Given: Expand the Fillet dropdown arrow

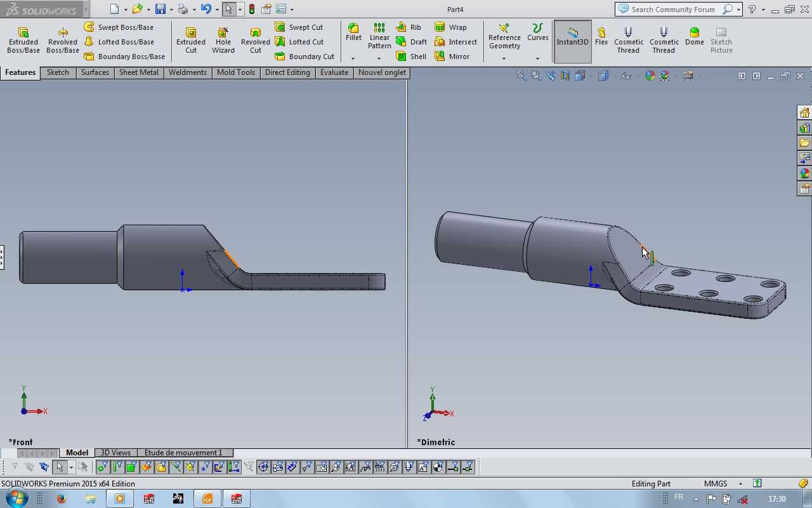Looking at the screenshot, I should (x=353, y=58).
